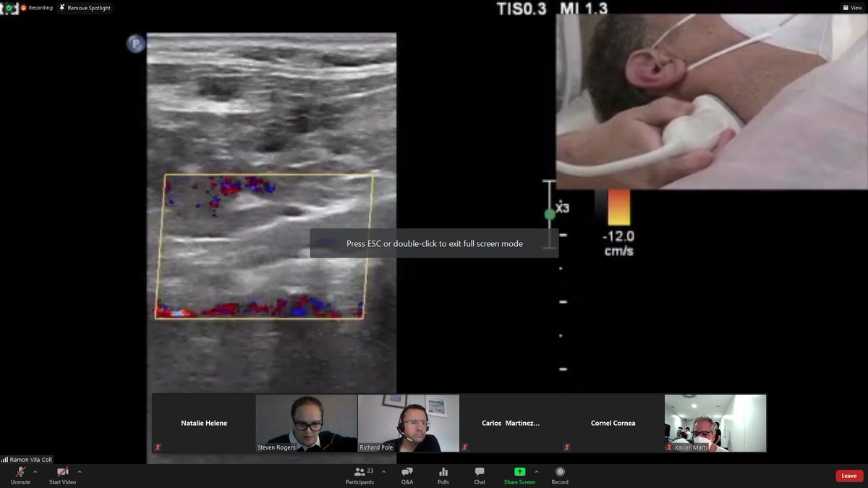
Task: Click the "TIS0.3" thermal index label
Action: tap(522, 9)
